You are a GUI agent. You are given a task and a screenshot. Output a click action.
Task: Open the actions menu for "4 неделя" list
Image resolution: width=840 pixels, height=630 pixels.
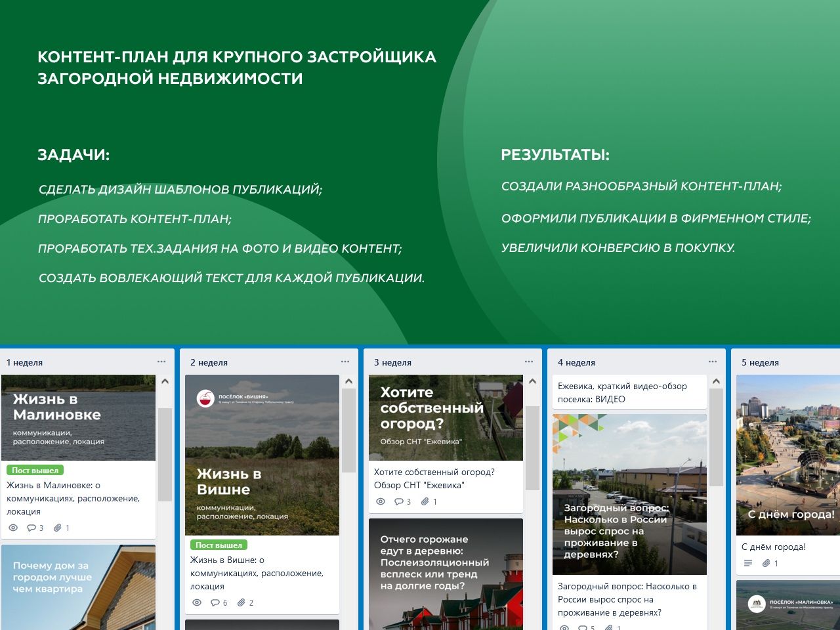(x=711, y=360)
